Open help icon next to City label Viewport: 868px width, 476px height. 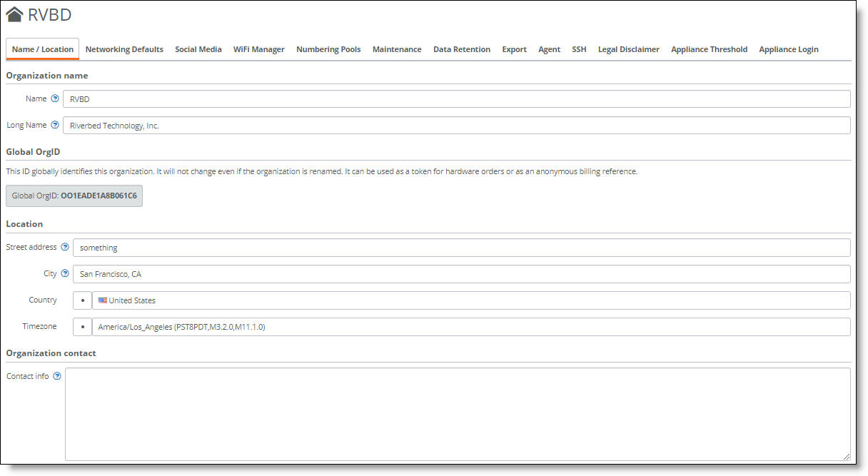click(65, 273)
